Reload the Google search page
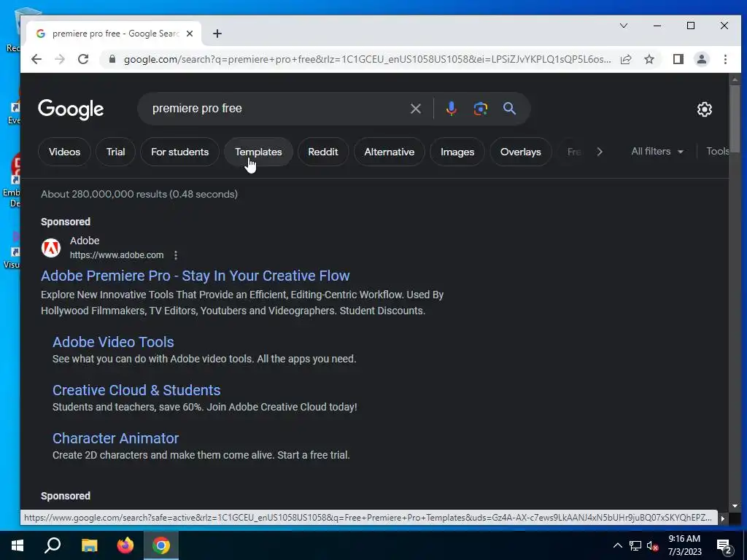The width and height of the screenshot is (747, 560). point(83,59)
